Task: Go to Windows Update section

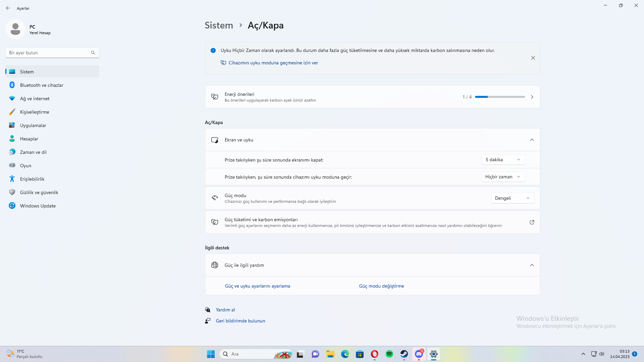Action: click(x=38, y=206)
